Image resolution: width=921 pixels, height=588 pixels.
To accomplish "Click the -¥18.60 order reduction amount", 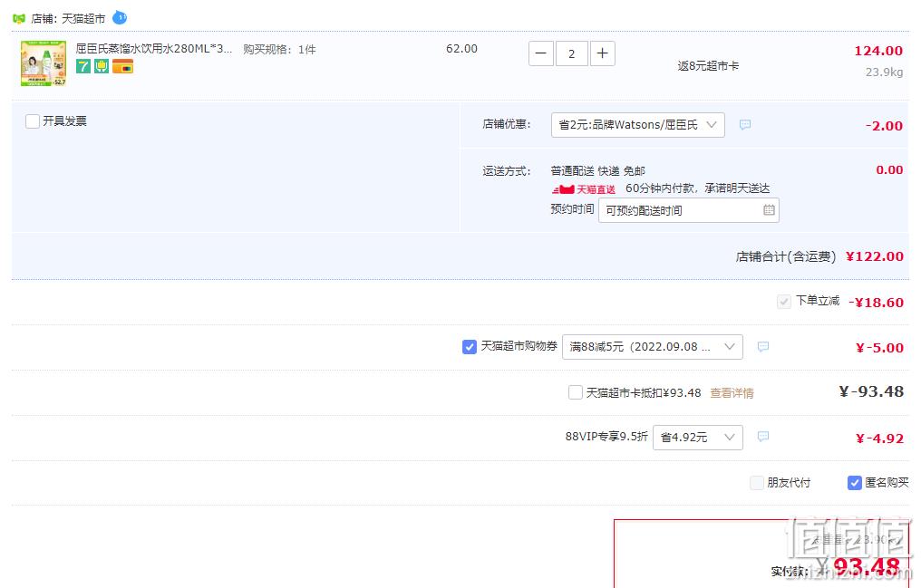I will tap(876, 303).
